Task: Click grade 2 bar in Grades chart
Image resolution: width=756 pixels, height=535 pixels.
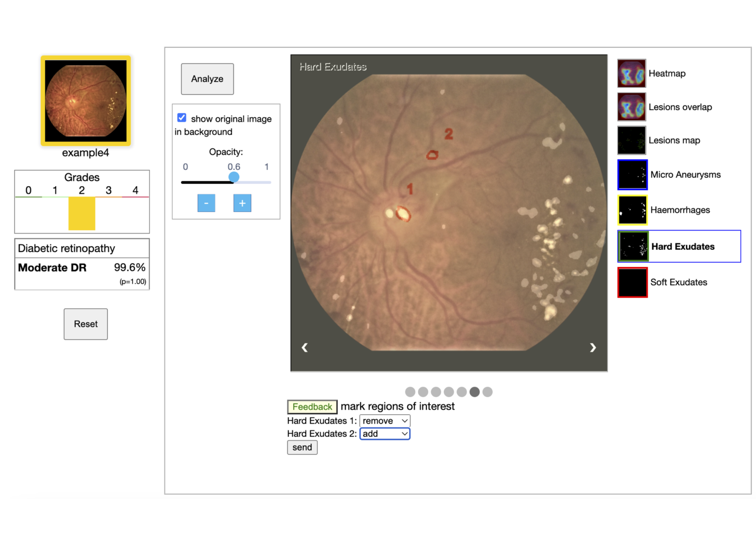Action: click(81, 213)
